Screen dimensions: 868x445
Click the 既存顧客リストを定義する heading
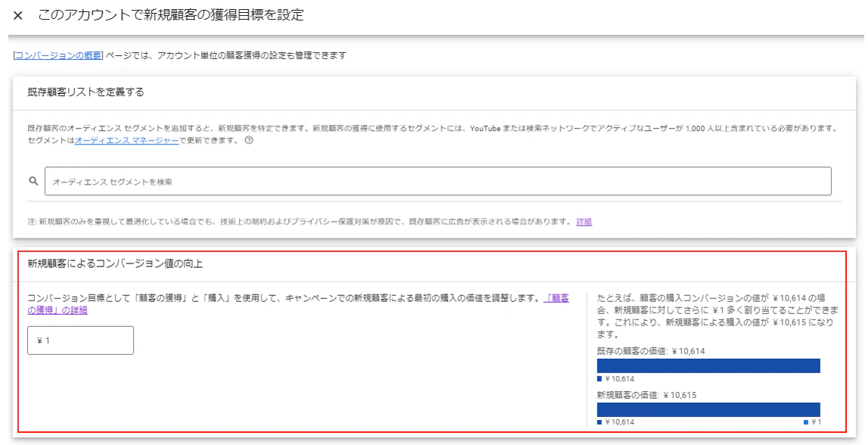coord(85,92)
